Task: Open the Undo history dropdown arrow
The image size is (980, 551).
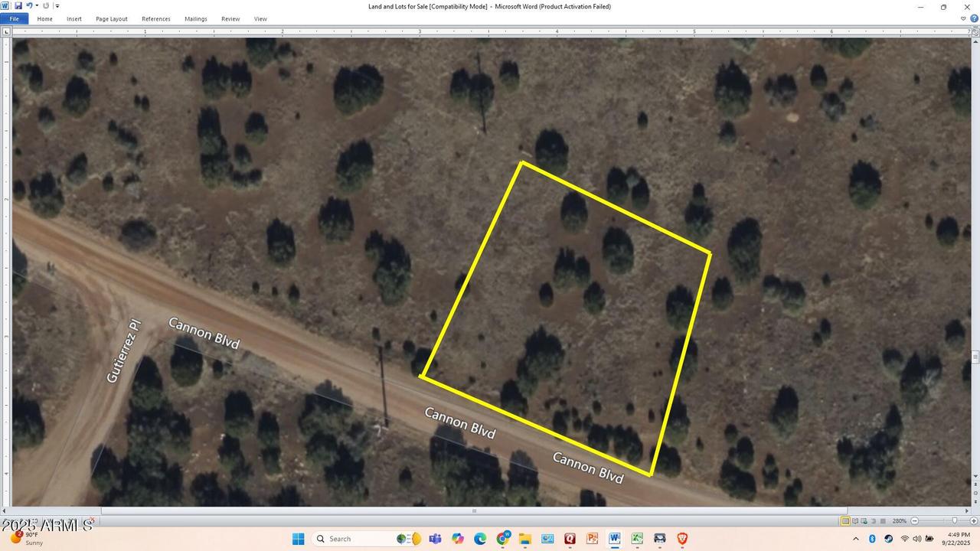Action: coord(36,6)
